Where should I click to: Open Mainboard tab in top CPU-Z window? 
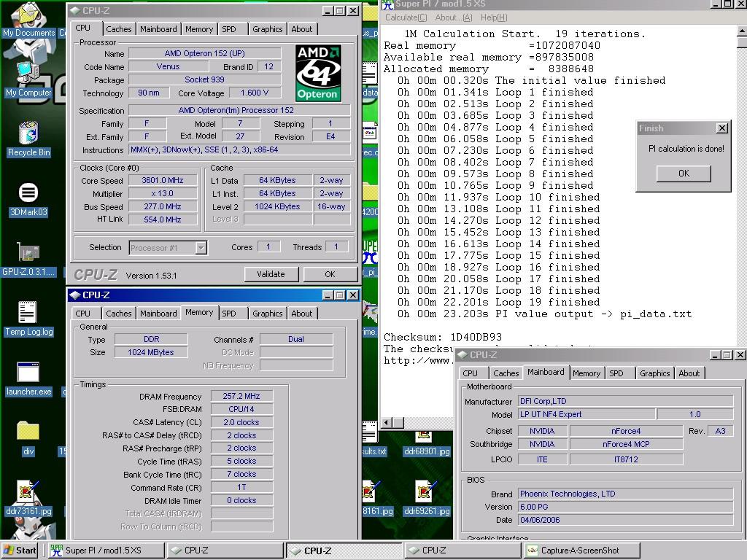click(x=158, y=29)
